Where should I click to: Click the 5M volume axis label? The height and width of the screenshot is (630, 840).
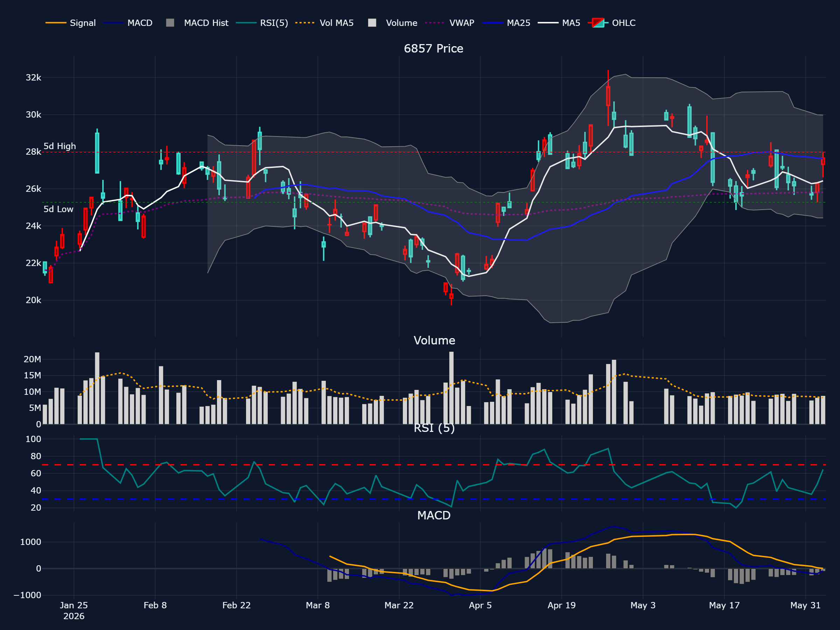click(35, 408)
